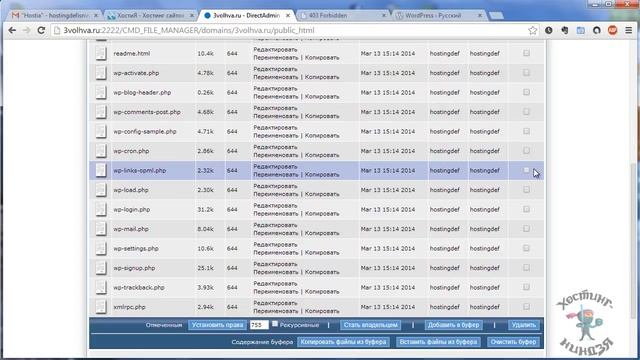This screenshot has width=640, height=360.
Task: Check the wp-activate.php checkbox
Action: point(526,73)
